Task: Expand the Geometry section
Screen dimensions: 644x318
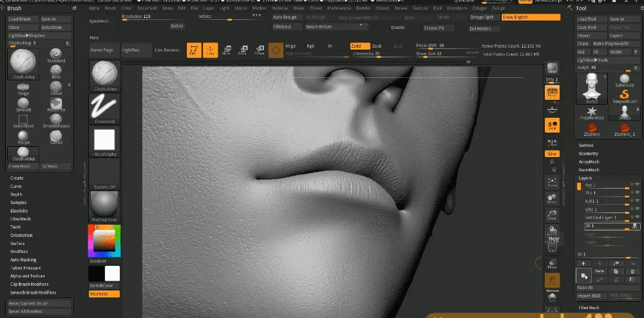Action: pyautogui.click(x=589, y=154)
